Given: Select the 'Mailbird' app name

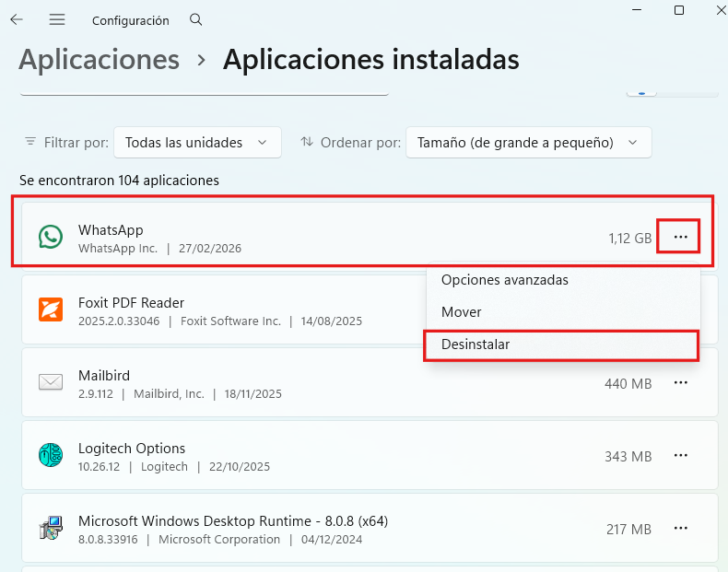Looking at the screenshot, I should [x=104, y=376].
